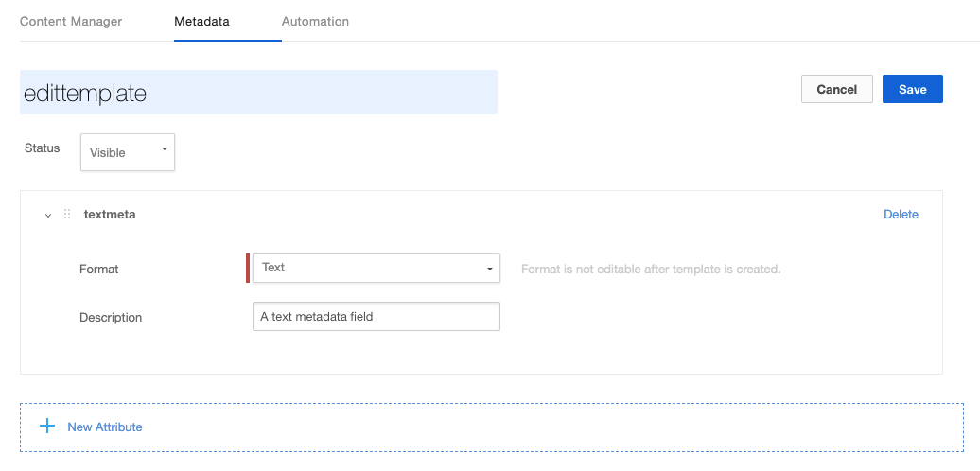Click the Format not editable hint text
This screenshot has width=980, height=471.
pos(651,270)
